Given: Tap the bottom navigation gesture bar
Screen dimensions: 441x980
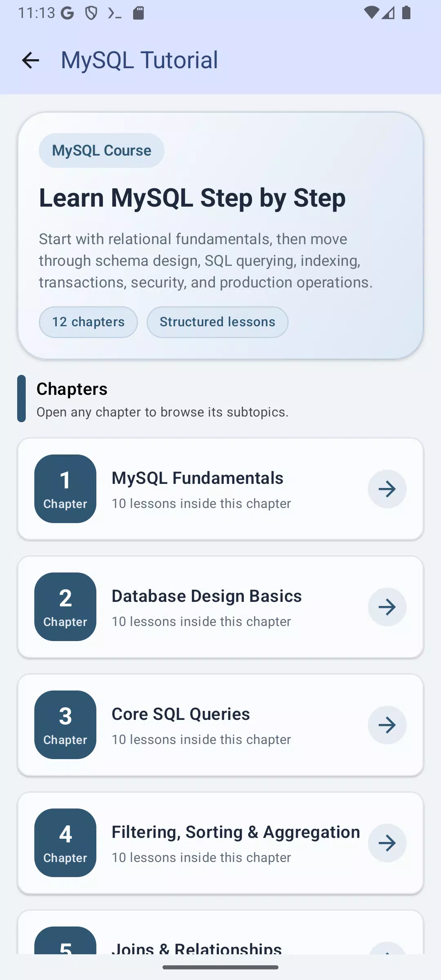Looking at the screenshot, I should pos(220,967).
